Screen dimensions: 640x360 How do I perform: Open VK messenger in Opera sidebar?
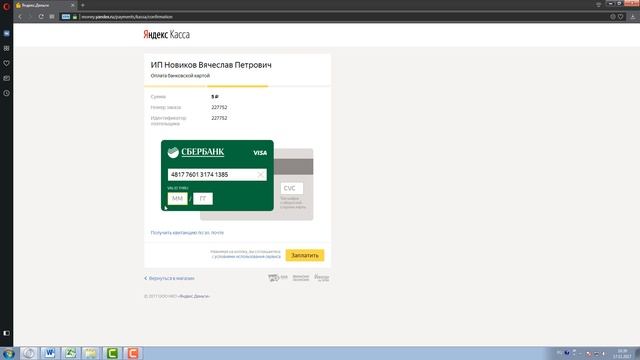tap(7, 33)
